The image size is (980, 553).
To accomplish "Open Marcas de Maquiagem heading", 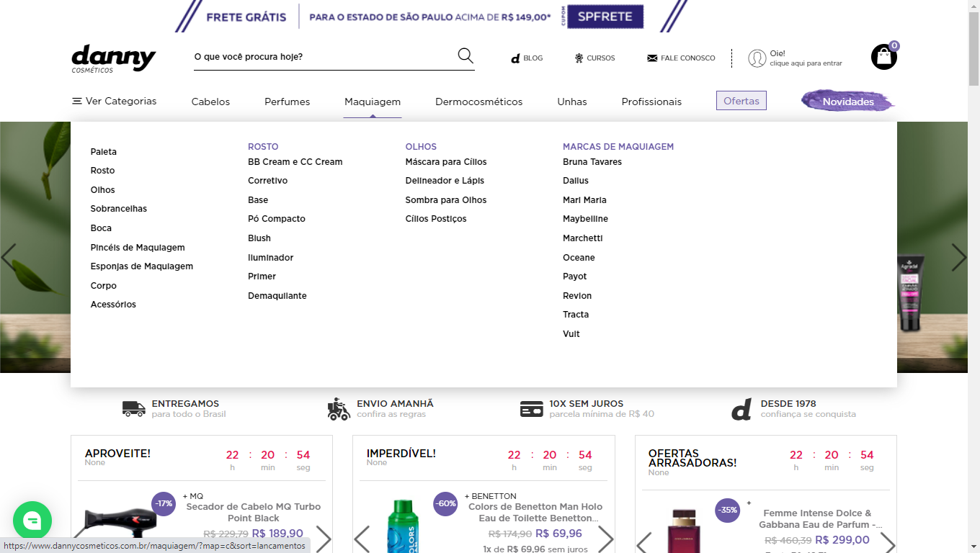I will pos(618,146).
